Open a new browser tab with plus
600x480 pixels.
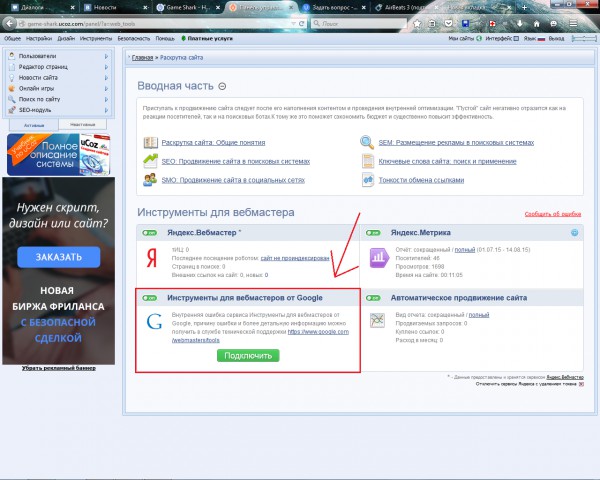point(524,7)
